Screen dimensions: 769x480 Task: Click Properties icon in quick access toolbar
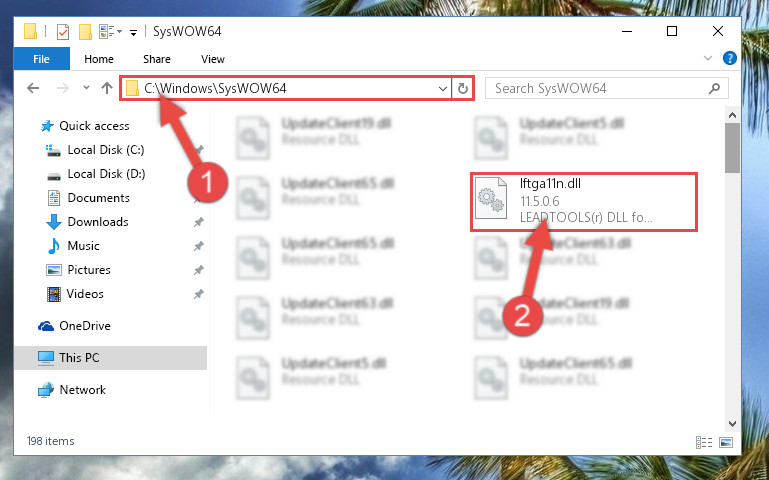[x=63, y=32]
